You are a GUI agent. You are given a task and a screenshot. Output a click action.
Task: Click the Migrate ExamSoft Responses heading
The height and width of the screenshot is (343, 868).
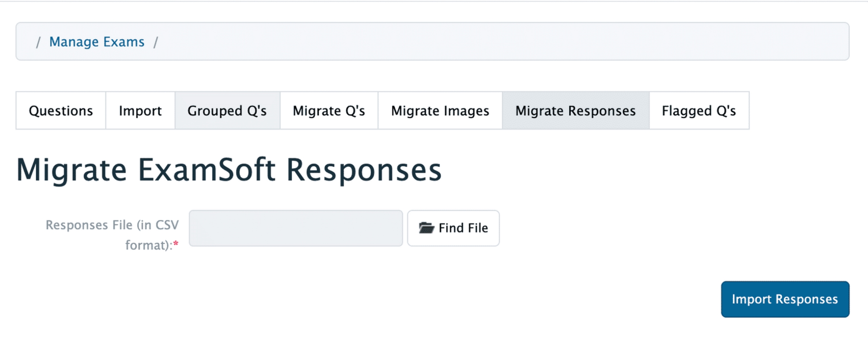point(229,170)
